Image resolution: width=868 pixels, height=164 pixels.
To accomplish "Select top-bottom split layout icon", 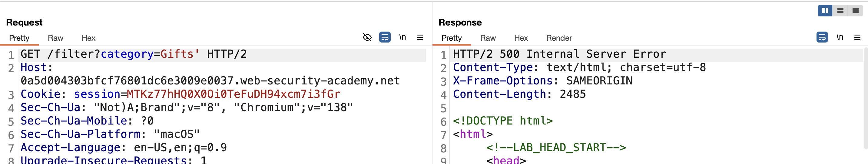I will coord(840,11).
